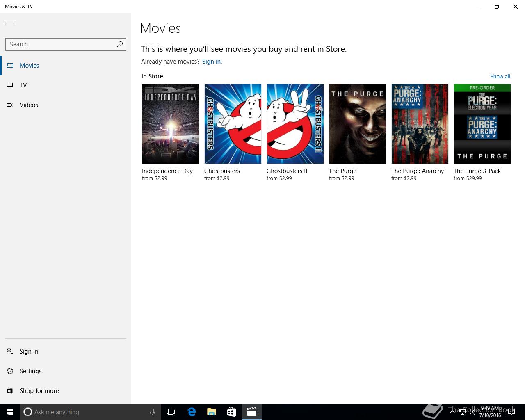
Task: Click the search magnifier icon
Action: tap(120, 44)
